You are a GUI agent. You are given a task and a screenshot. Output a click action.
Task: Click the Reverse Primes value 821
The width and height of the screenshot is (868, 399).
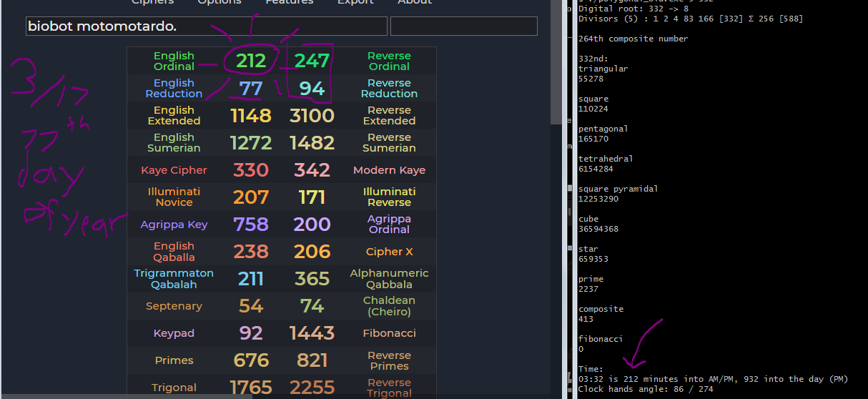click(x=312, y=360)
